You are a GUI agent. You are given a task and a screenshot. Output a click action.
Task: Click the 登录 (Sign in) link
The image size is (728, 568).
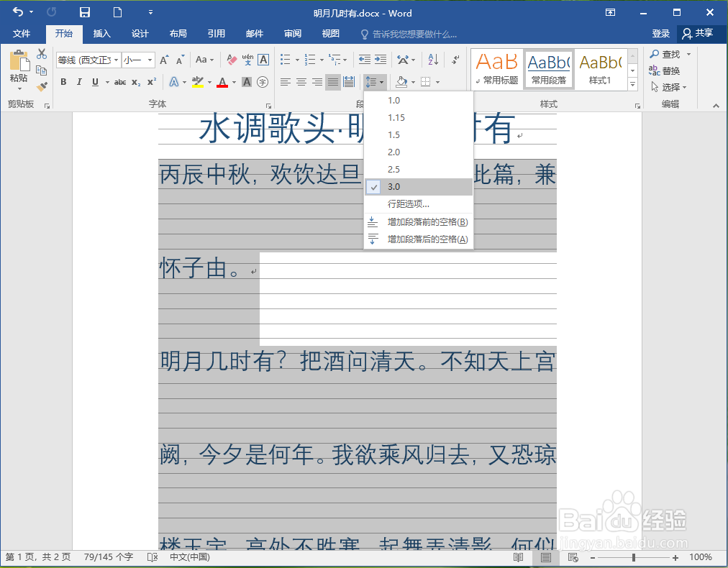click(660, 33)
